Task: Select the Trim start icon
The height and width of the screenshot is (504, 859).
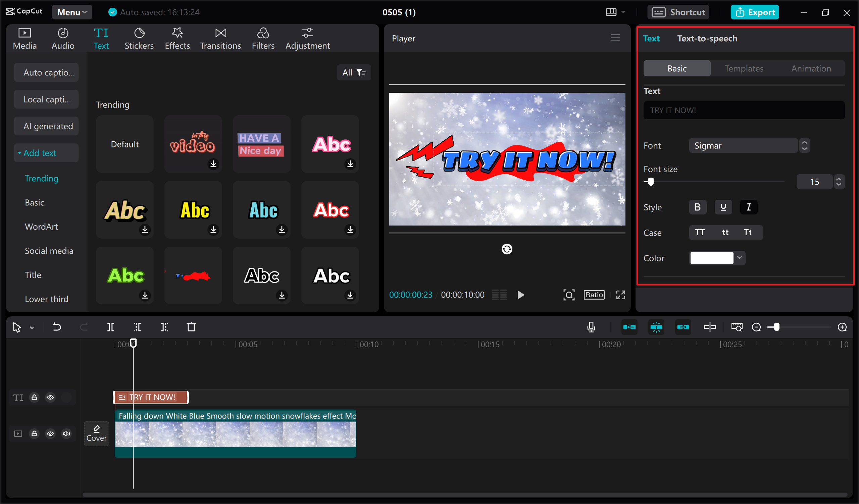Action: 137,327
